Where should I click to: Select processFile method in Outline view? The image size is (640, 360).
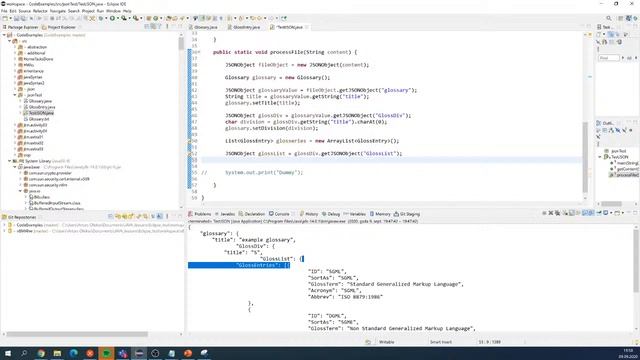[x=624, y=175]
